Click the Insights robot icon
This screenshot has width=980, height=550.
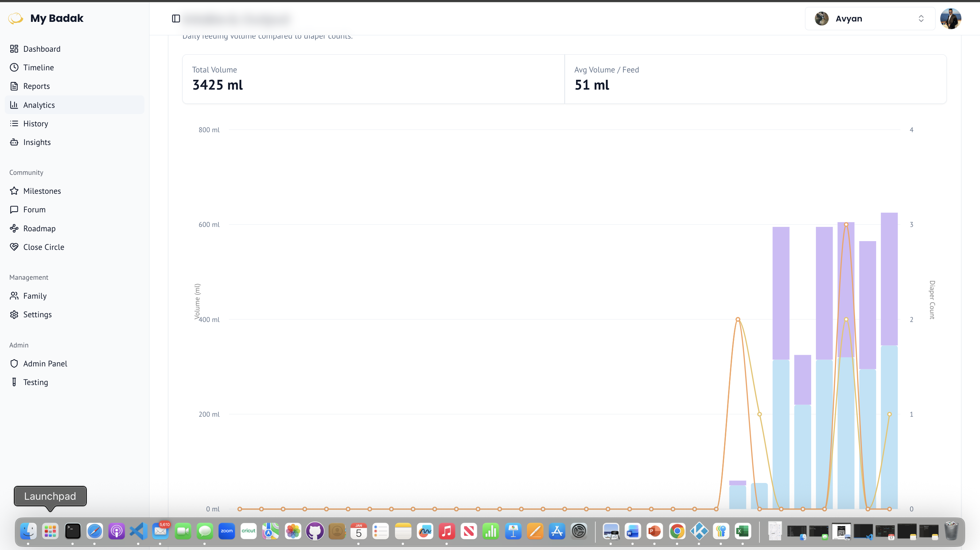14,142
